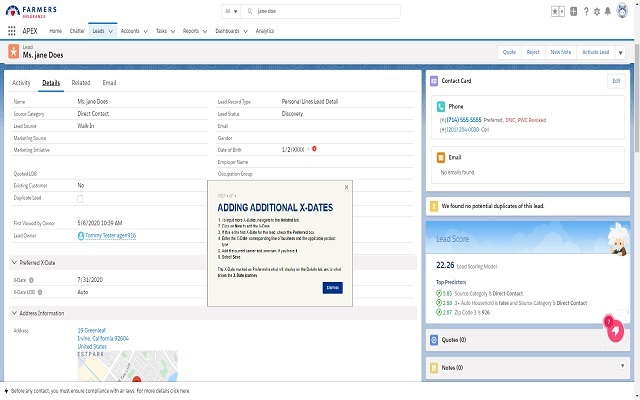The image size is (640, 400).
Task: Click the global search field
Action: coord(320,11)
